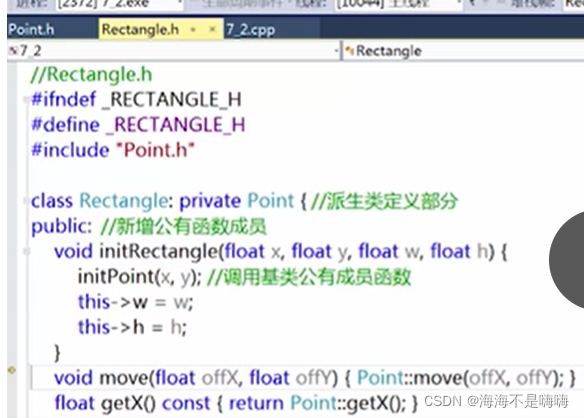The image size is (584, 418).
Task: Click the this->w = w; line
Action: (135, 302)
